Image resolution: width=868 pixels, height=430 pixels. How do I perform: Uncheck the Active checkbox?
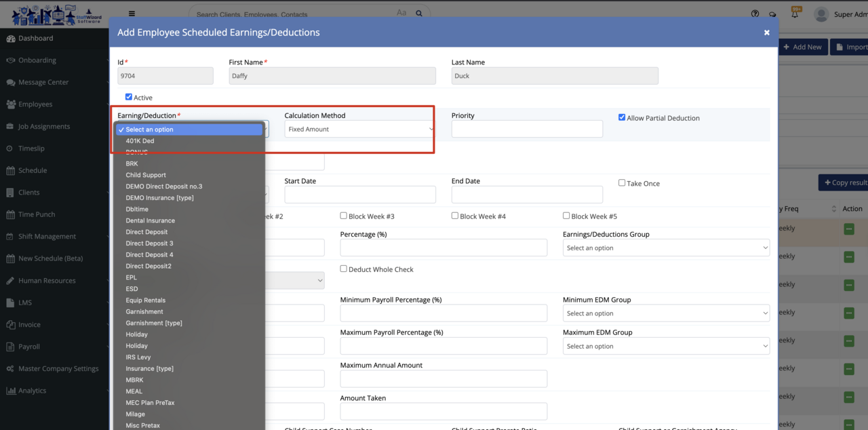coord(129,97)
